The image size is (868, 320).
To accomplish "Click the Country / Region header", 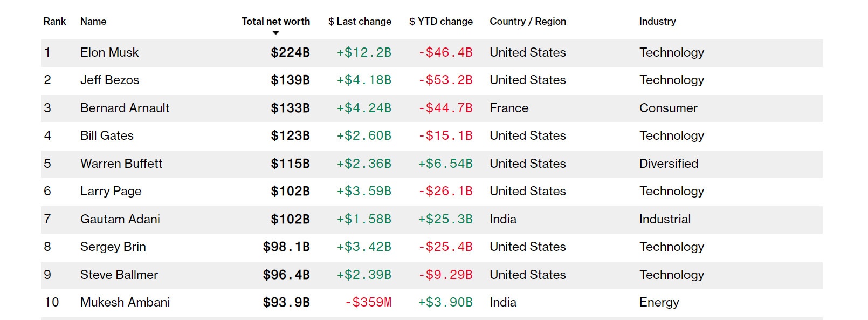I will pyautogui.click(x=527, y=22).
